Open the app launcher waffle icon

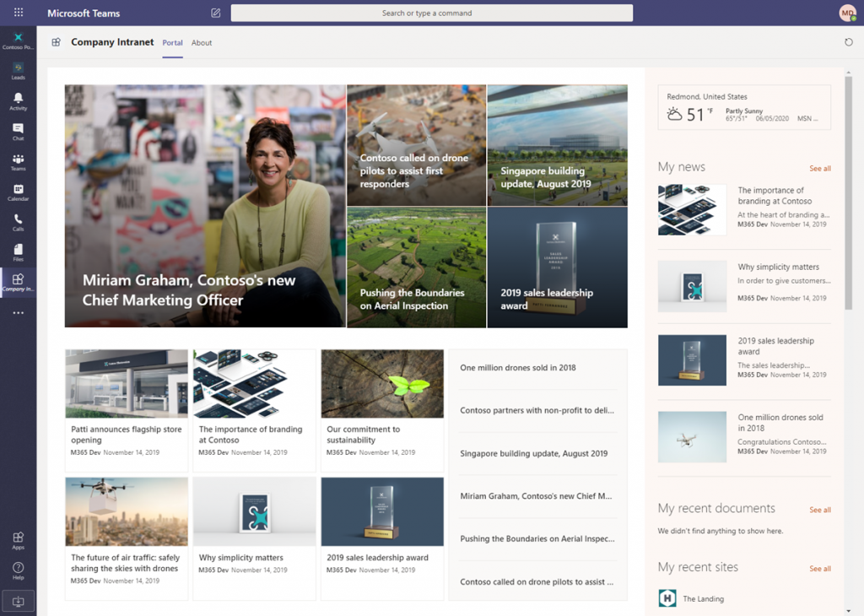click(19, 12)
